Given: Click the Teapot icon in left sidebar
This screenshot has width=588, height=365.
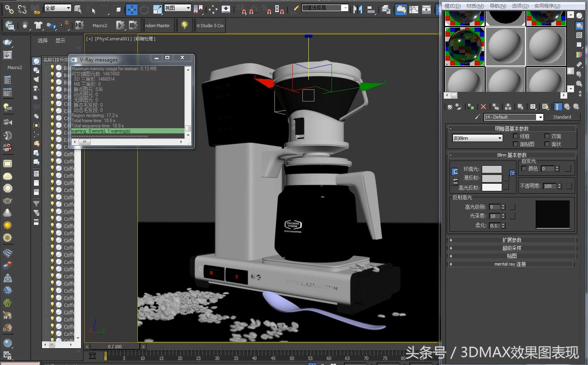Looking at the screenshot, I should (x=8, y=42).
